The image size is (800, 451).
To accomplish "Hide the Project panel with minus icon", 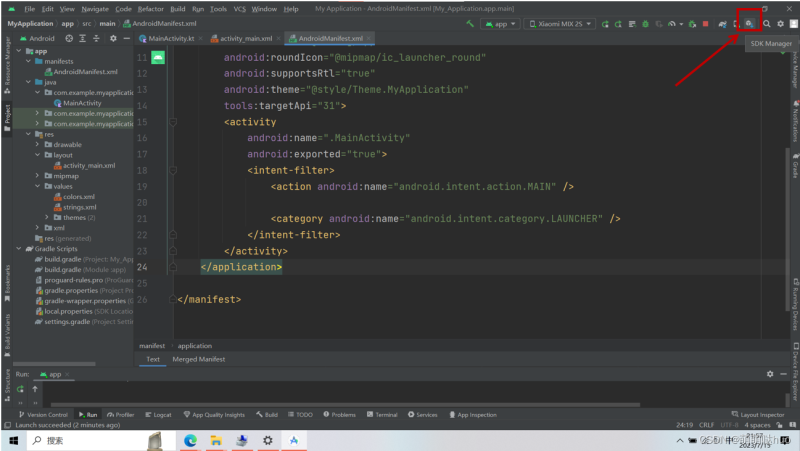I will tap(127, 38).
